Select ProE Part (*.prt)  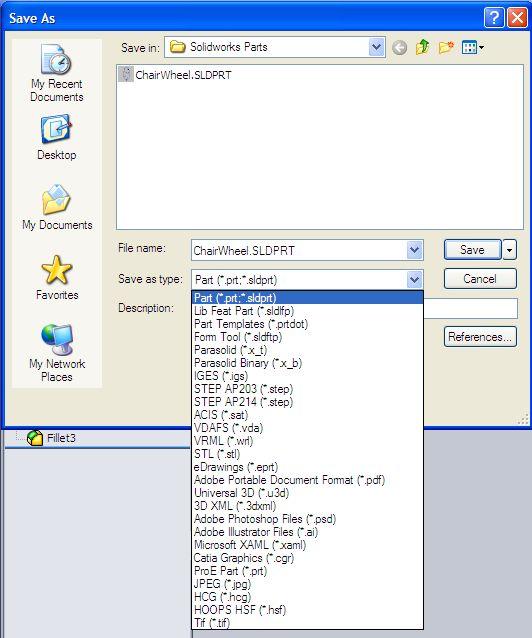(x=307, y=571)
